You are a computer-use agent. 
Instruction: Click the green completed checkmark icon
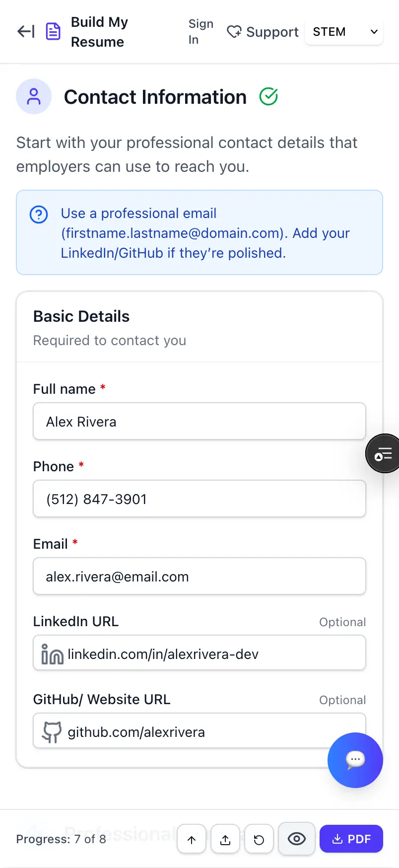tap(268, 96)
